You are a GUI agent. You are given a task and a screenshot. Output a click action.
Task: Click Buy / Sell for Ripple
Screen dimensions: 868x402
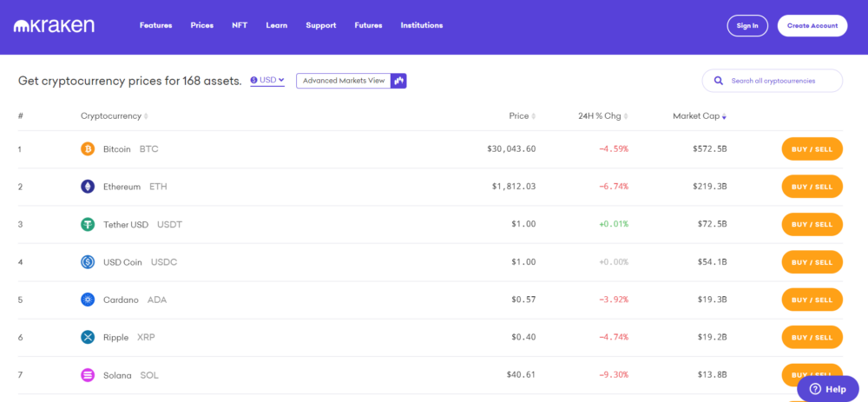pyautogui.click(x=812, y=337)
